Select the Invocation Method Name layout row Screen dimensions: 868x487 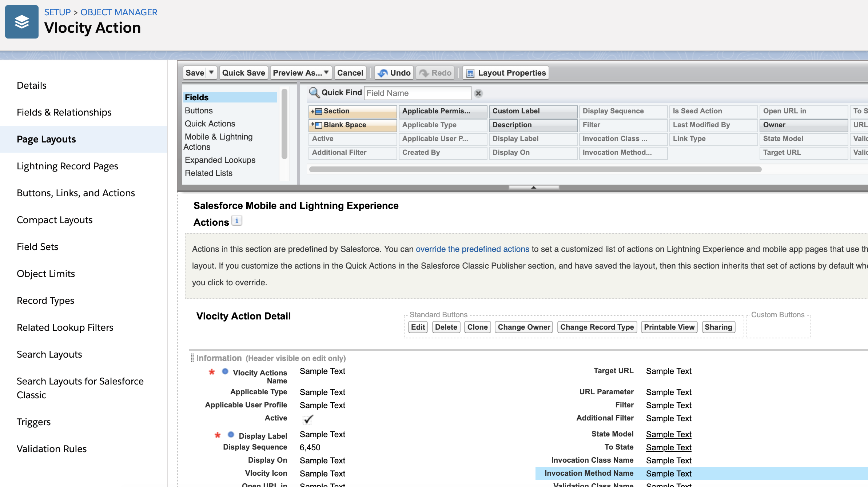[701, 474]
